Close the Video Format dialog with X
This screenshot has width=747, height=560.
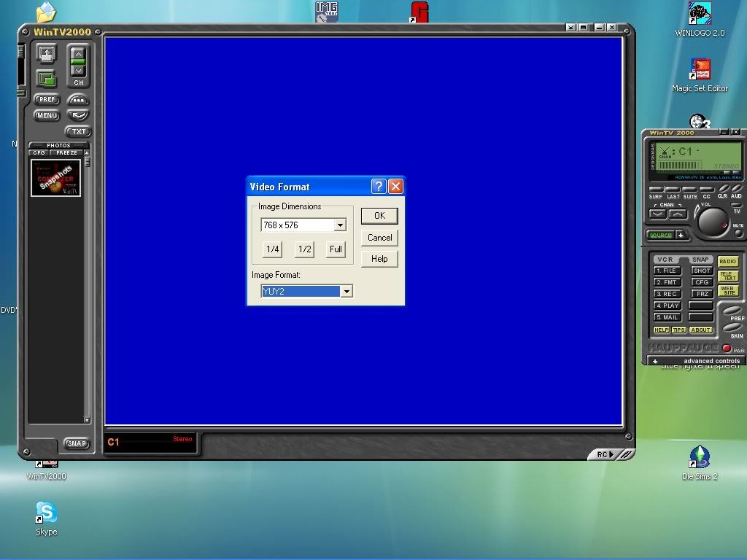tap(395, 186)
